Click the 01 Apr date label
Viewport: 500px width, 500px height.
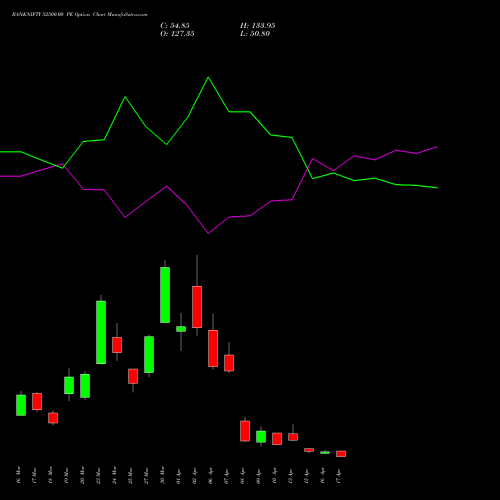click(178, 475)
